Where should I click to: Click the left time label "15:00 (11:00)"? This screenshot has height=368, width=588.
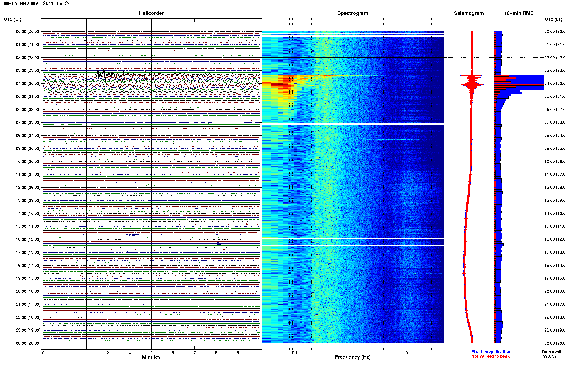[28, 226]
